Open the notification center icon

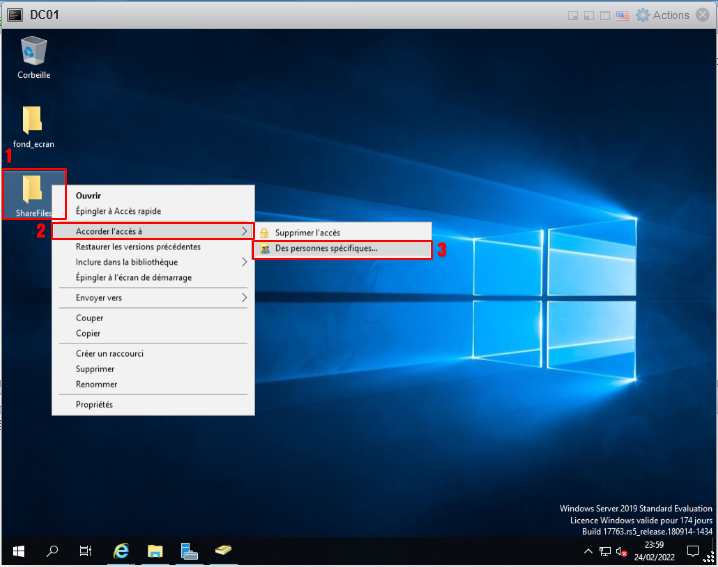[693, 551]
